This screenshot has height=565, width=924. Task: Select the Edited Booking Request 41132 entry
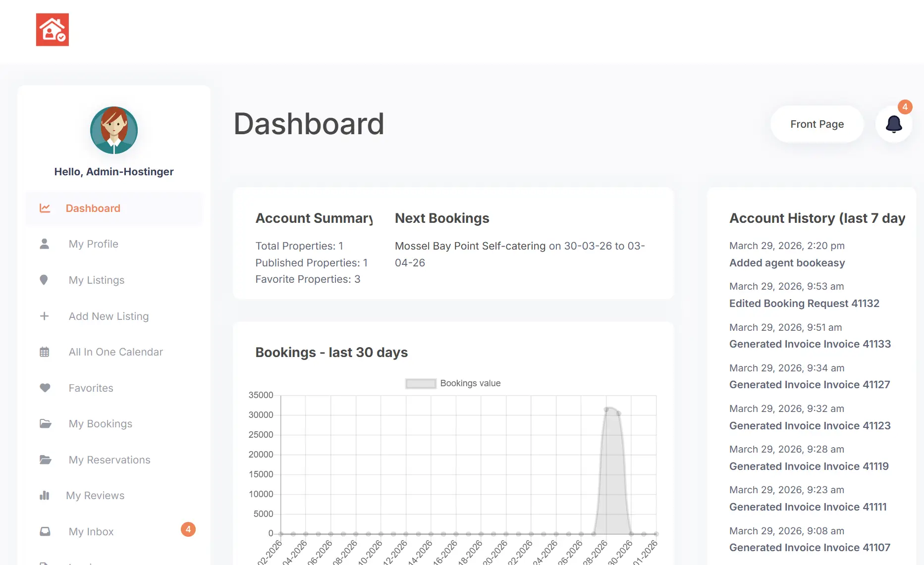pos(804,304)
